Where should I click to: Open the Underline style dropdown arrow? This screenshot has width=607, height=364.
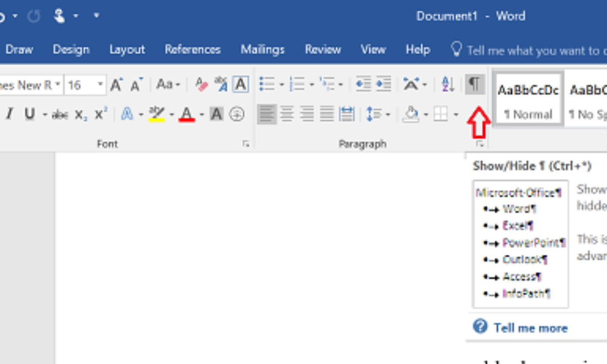[45, 115]
